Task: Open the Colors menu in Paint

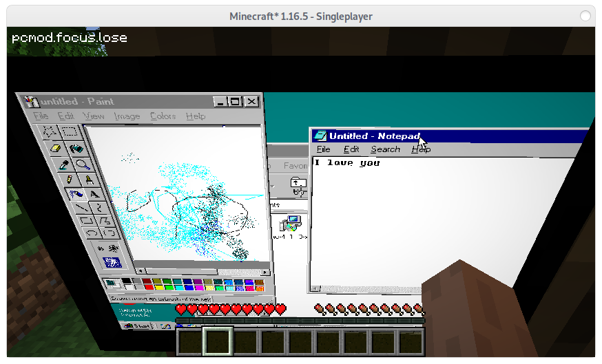Action: pos(163,116)
